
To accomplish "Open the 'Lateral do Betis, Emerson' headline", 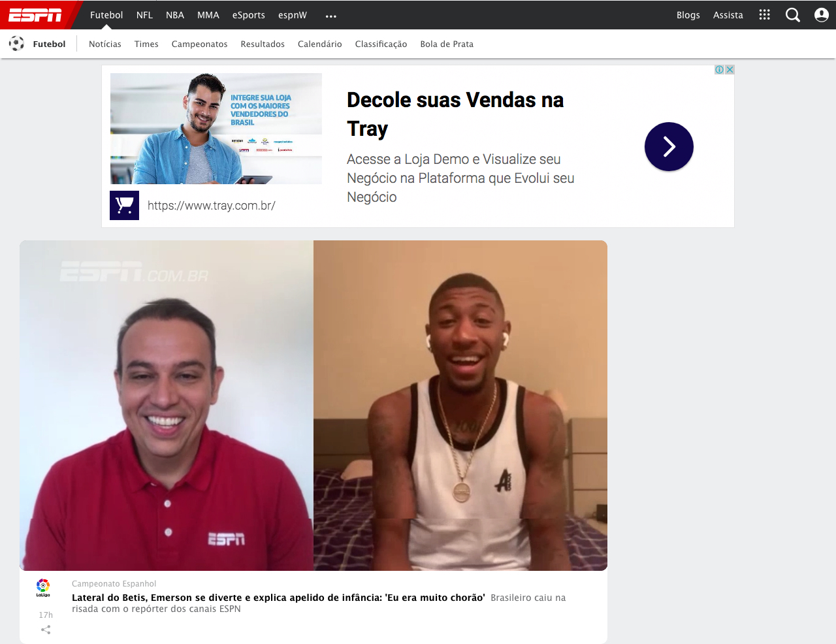I will point(278,598).
